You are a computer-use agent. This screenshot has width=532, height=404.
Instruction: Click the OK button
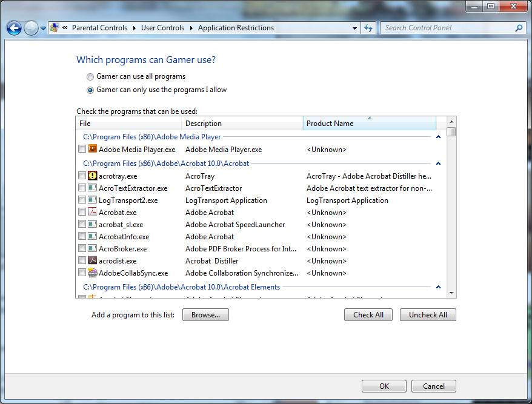[x=384, y=386]
